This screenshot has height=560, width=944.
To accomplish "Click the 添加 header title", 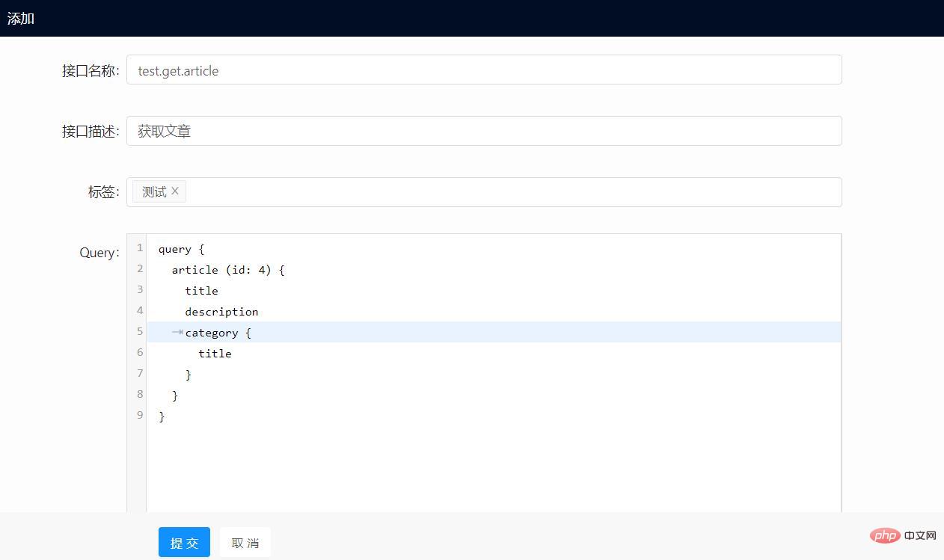I will point(21,19).
